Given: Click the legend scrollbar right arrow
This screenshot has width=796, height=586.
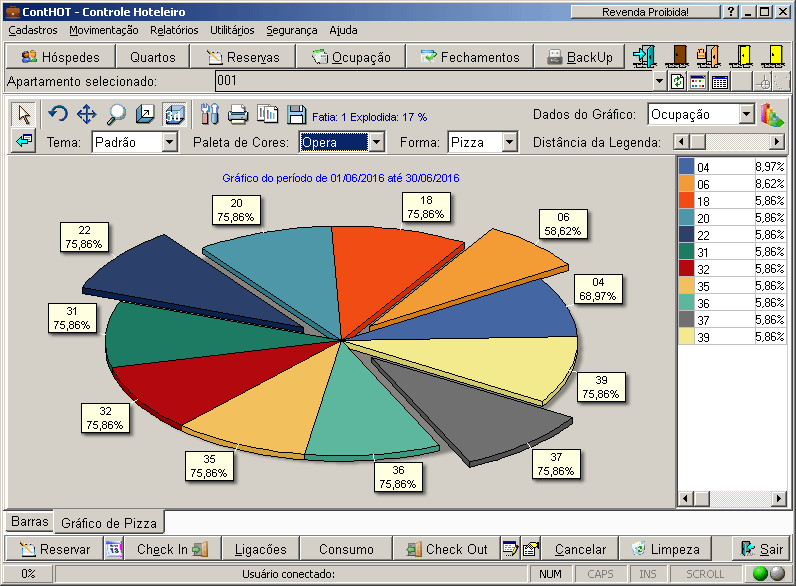Looking at the screenshot, I should [x=778, y=499].
